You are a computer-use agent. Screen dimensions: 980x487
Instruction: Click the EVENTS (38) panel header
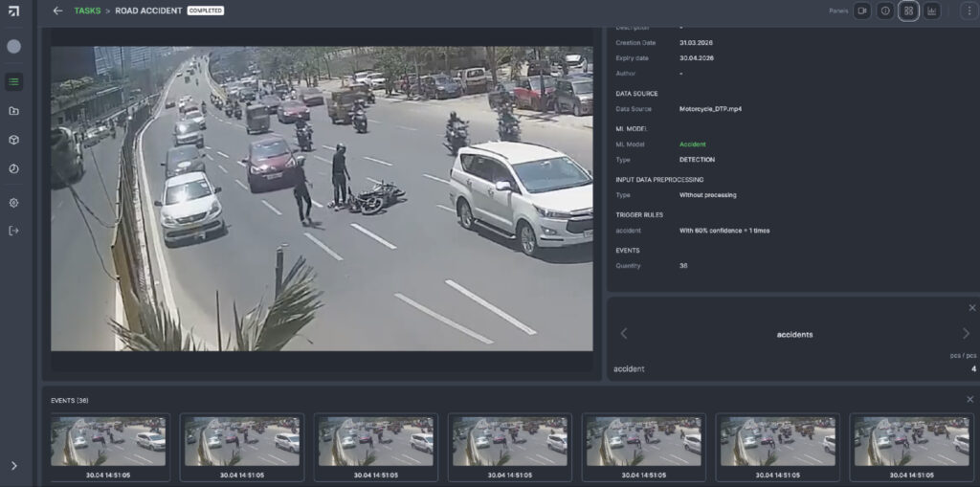[x=69, y=400]
